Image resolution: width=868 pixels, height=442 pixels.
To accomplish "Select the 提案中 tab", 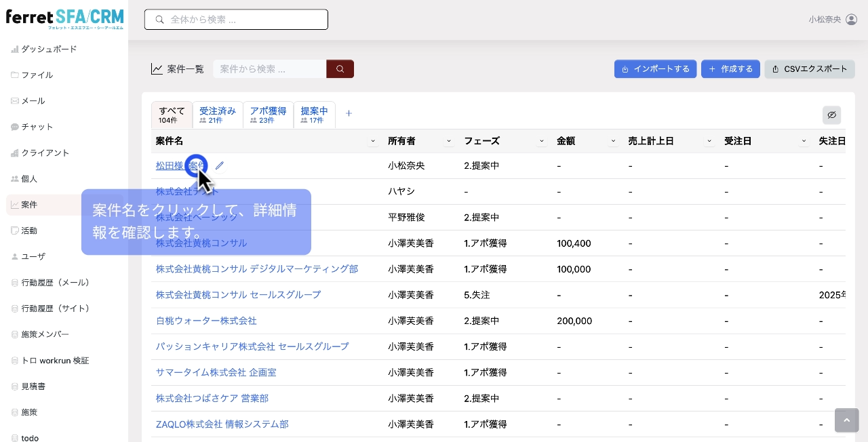I will point(314,115).
